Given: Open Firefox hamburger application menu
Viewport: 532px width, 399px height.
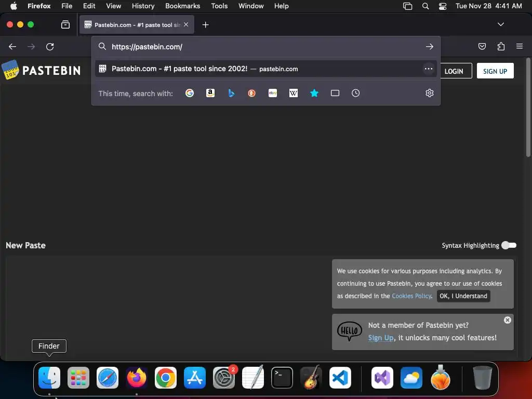Looking at the screenshot, I should point(520,46).
